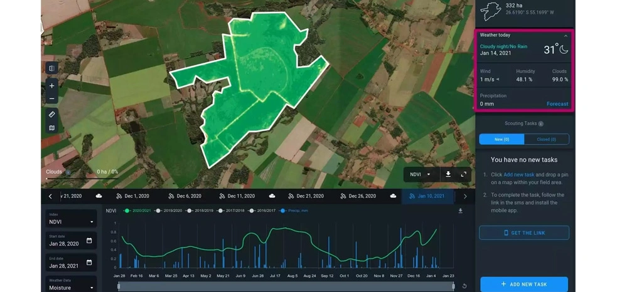Click the Clouds 99.0 % value

[561, 80]
